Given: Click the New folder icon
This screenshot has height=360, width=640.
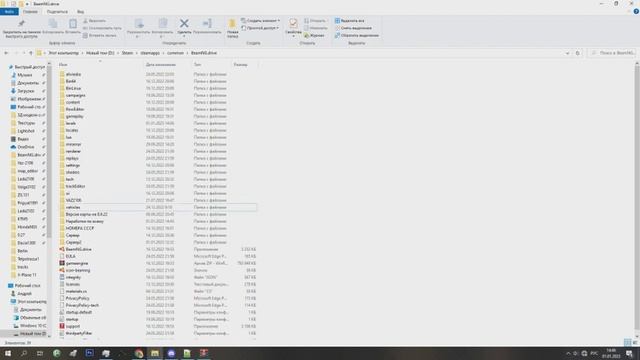Looking at the screenshot, I should pyautogui.click(x=232, y=24).
